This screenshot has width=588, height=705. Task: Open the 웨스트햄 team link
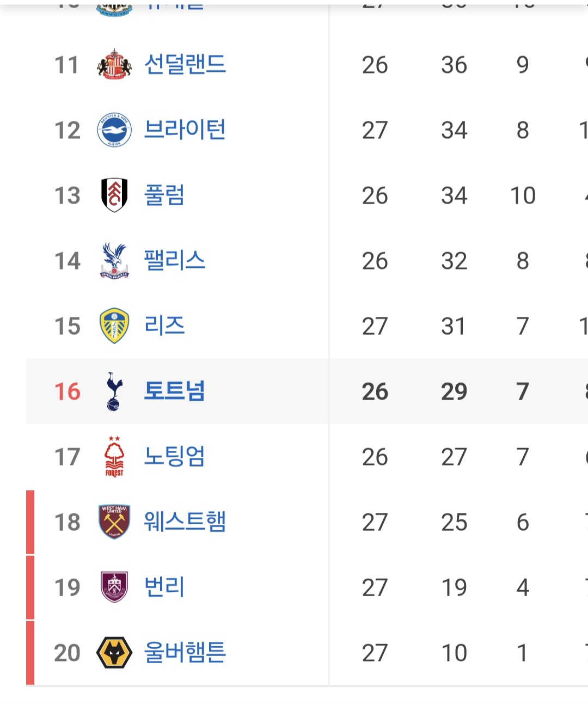click(185, 522)
